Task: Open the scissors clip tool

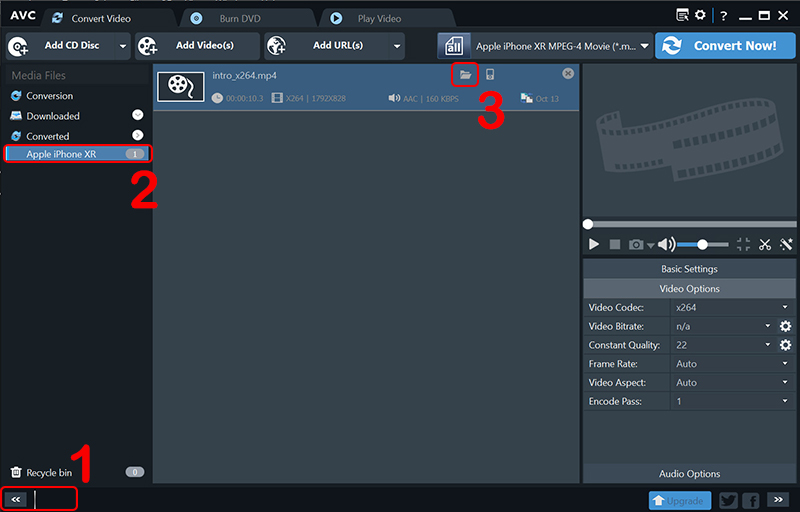Action: 765,245
